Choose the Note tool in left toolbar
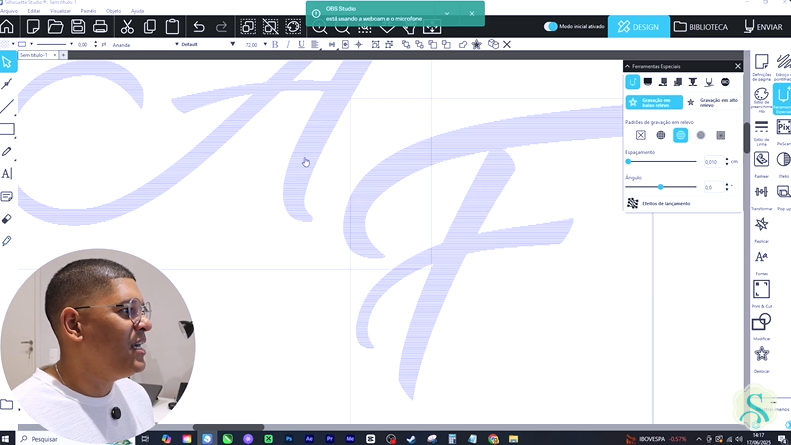Viewport: 791px width, 445px height. click(x=7, y=196)
